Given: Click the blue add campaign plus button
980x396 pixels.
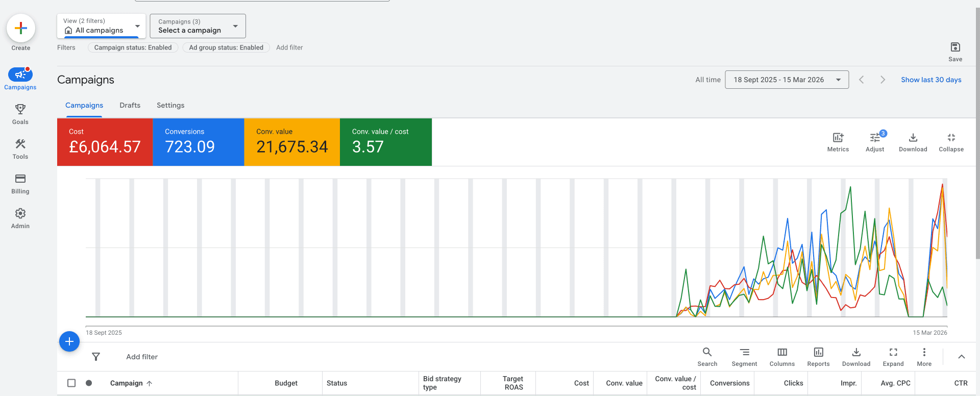Looking at the screenshot, I should pos(69,341).
